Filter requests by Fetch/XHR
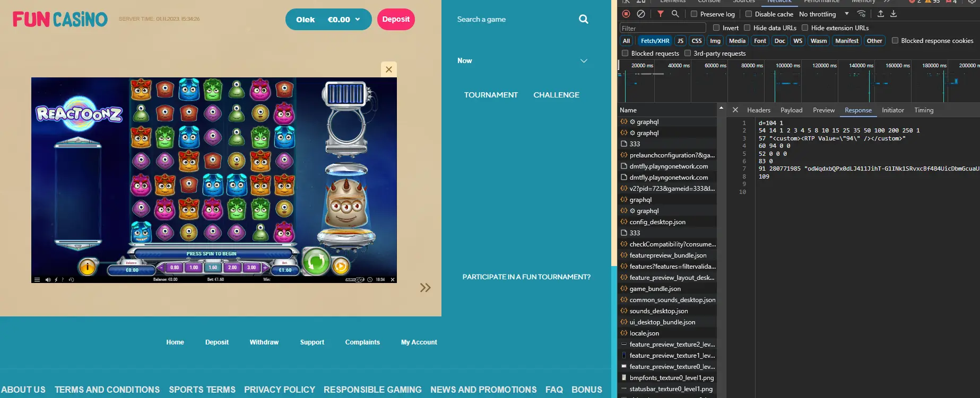 point(655,41)
